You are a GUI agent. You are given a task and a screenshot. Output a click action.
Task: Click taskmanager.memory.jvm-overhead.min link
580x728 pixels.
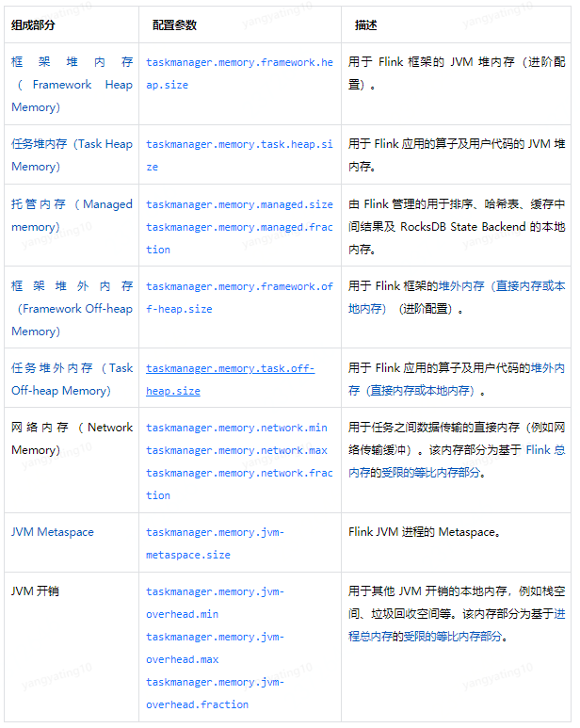[x=215, y=603]
